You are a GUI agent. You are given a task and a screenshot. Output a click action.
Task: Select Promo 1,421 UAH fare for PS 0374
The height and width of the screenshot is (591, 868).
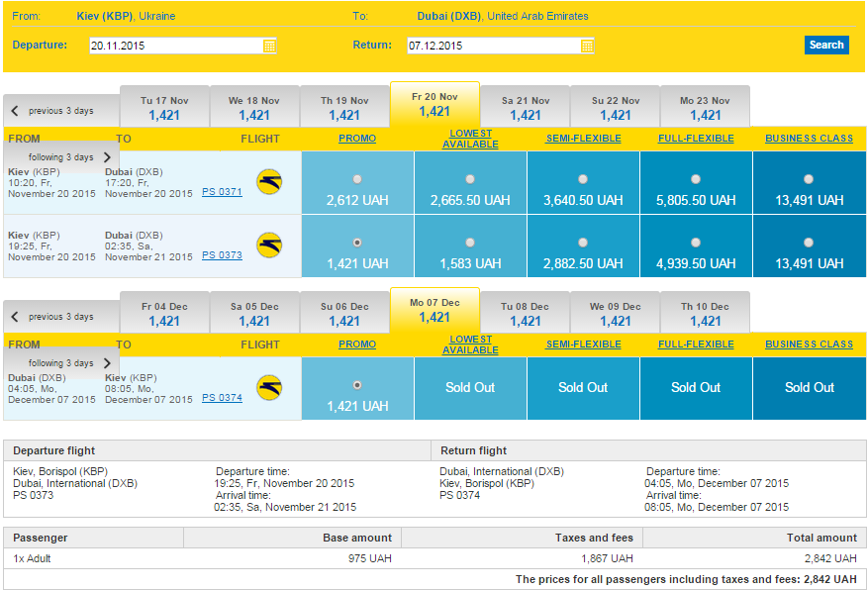[357, 385]
